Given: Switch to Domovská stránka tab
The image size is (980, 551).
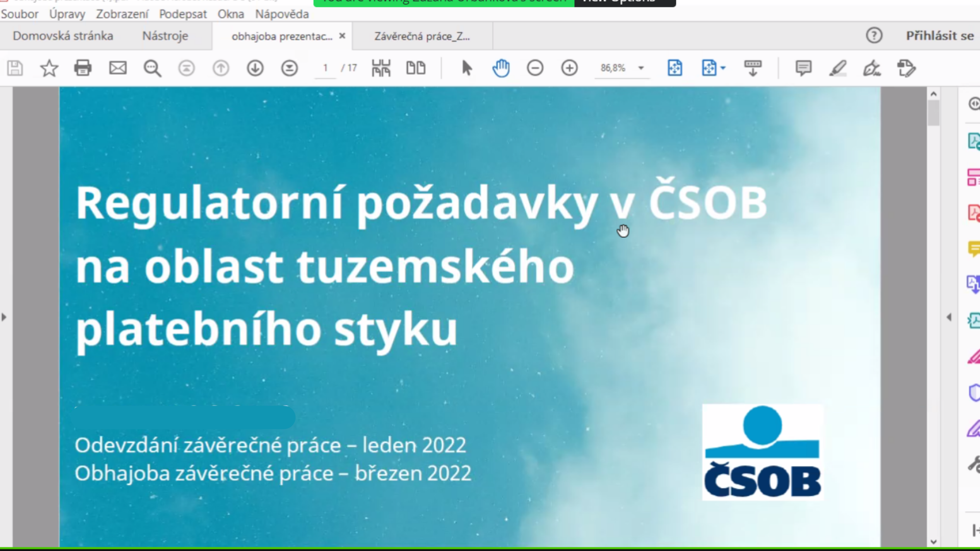Looking at the screenshot, I should [x=63, y=36].
